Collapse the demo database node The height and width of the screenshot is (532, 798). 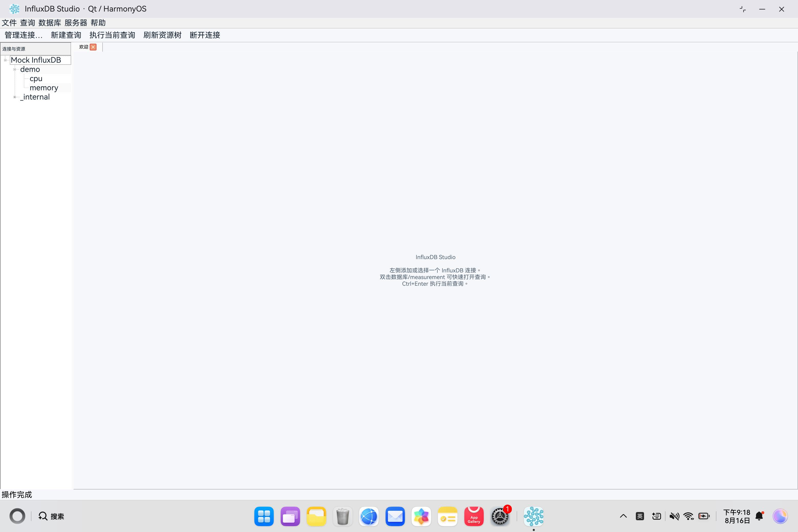pos(15,69)
